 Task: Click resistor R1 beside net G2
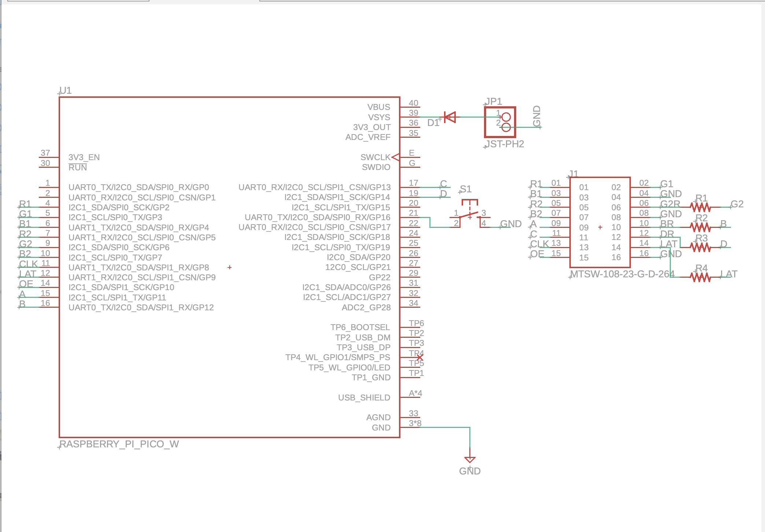[x=701, y=207]
